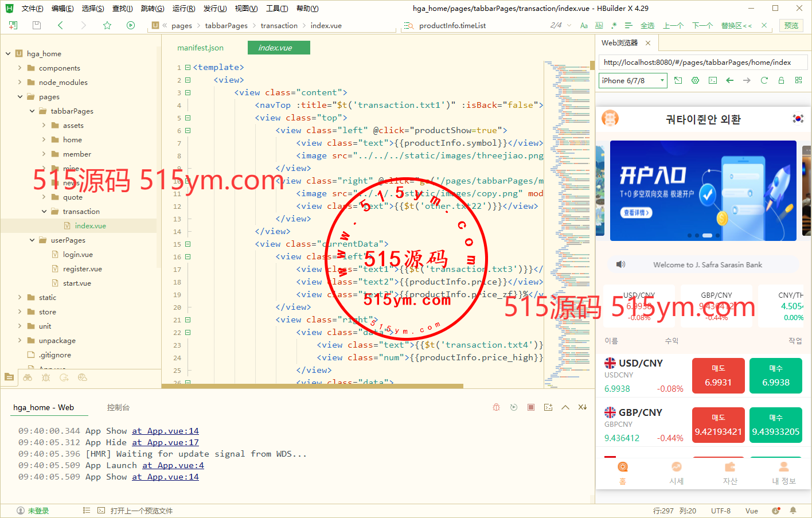Stop the running console process
The image size is (812, 518).
[531, 407]
